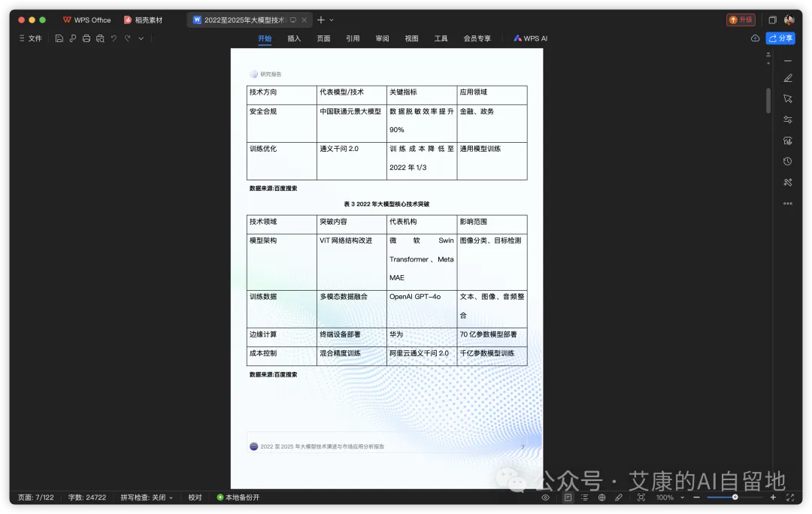Click the 校对 proofreading button
812x514 pixels.
pos(195,497)
